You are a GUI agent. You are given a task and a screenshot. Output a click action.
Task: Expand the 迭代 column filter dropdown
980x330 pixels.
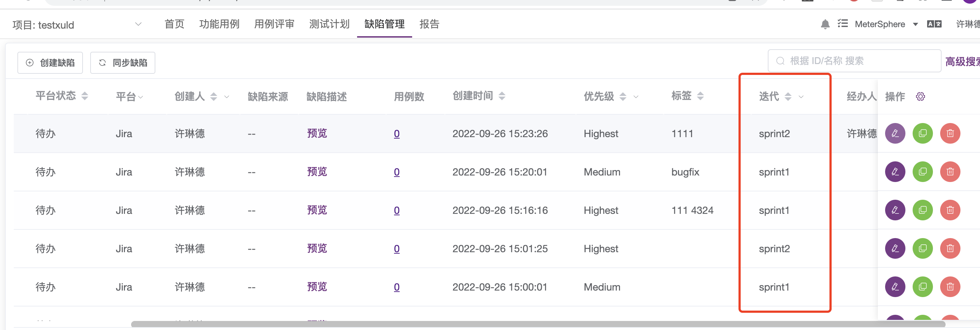tap(802, 97)
